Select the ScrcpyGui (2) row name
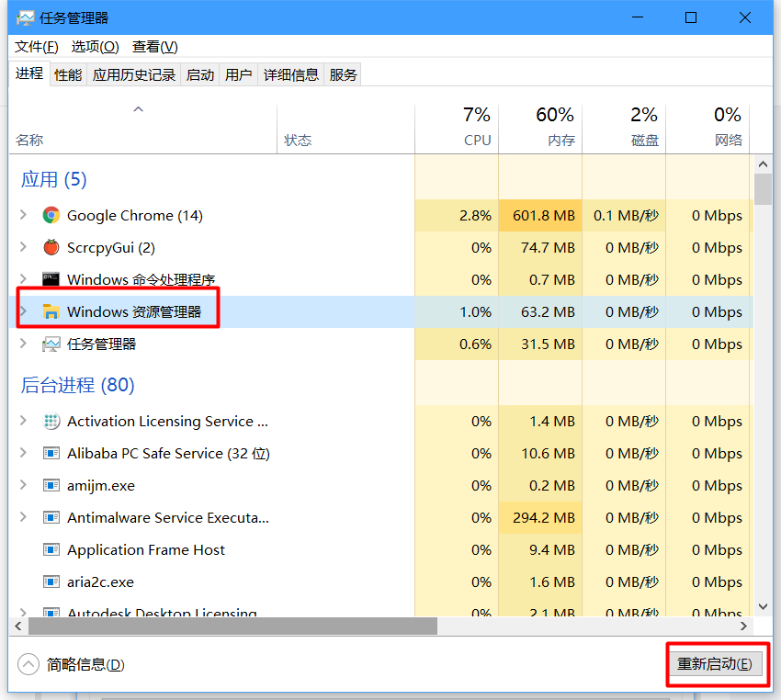 111,247
